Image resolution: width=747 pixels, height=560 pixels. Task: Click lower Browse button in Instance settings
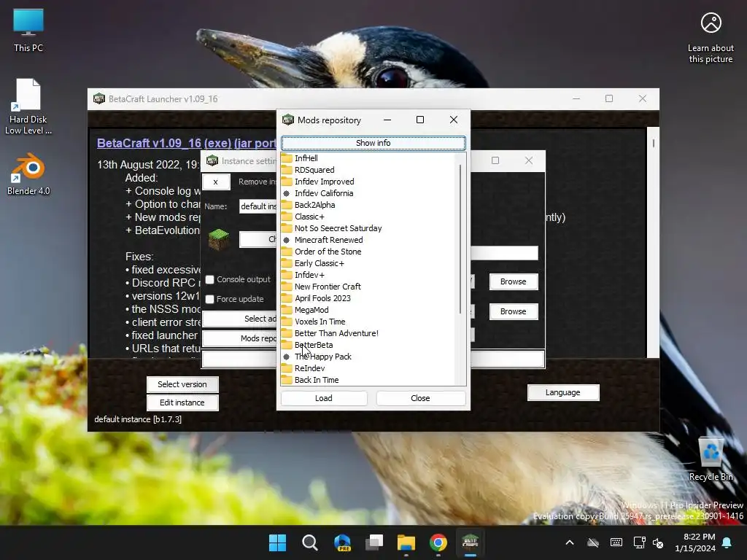(x=514, y=311)
